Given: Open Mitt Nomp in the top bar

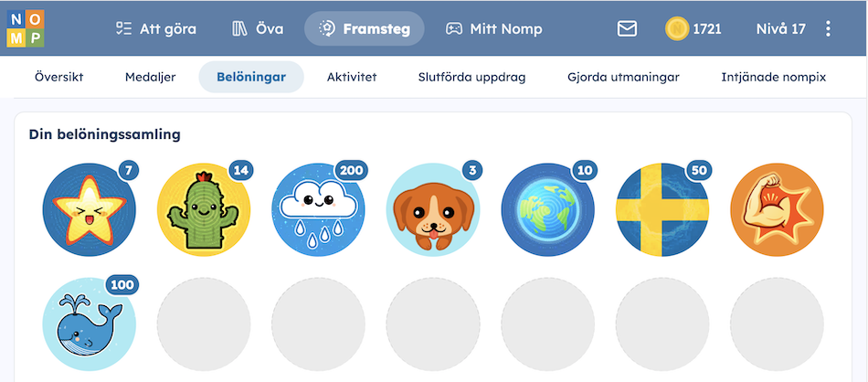Looking at the screenshot, I should click(493, 29).
